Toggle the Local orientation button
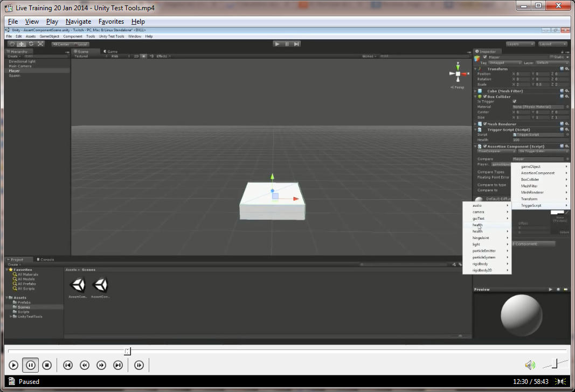This screenshot has width=575, height=392. pyautogui.click(x=81, y=44)
